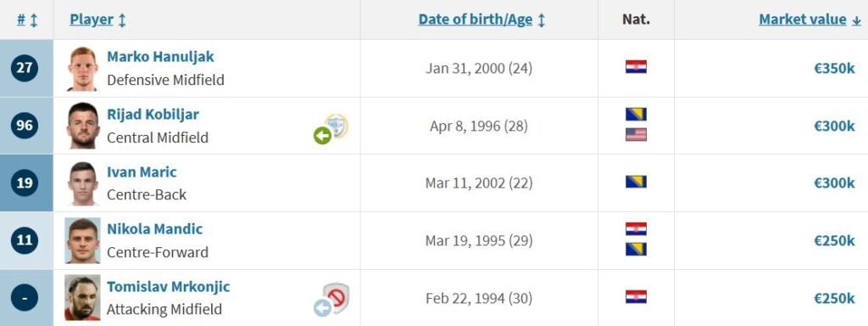This screenshot has height=326, width=868.
Task: Open Nikola Mandic's profile link
Action: (x=155, y=229)
